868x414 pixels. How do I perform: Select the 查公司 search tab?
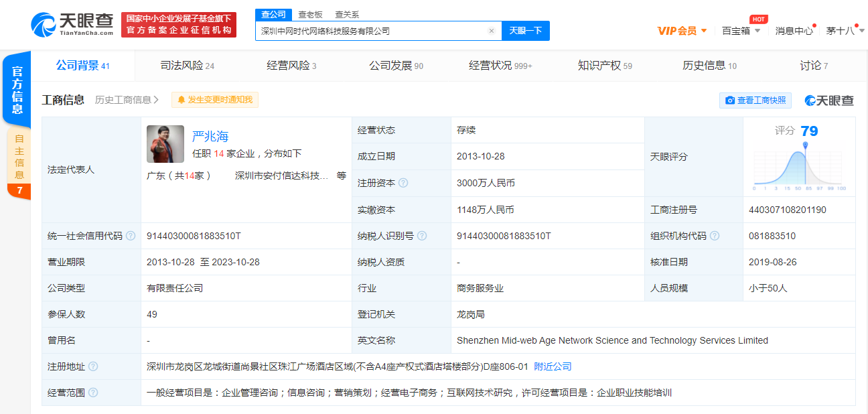coord(273,14)
